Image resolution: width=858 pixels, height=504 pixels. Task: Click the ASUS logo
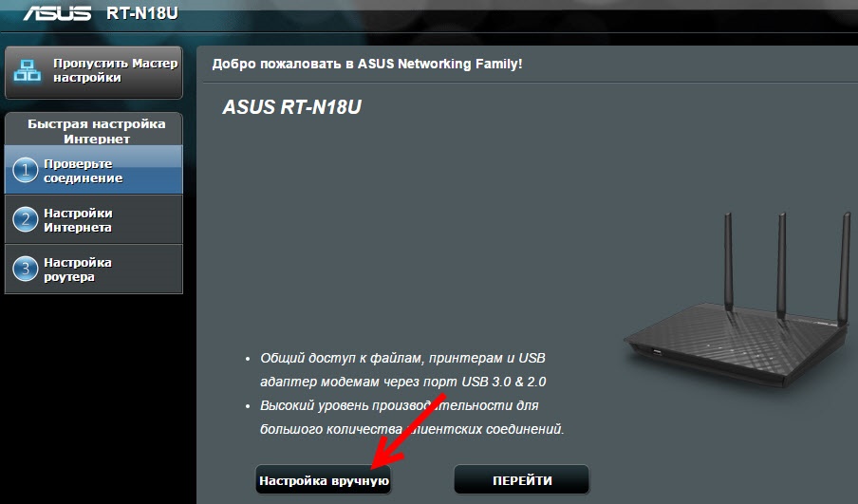pyautogui.click(x=58, y=12)
